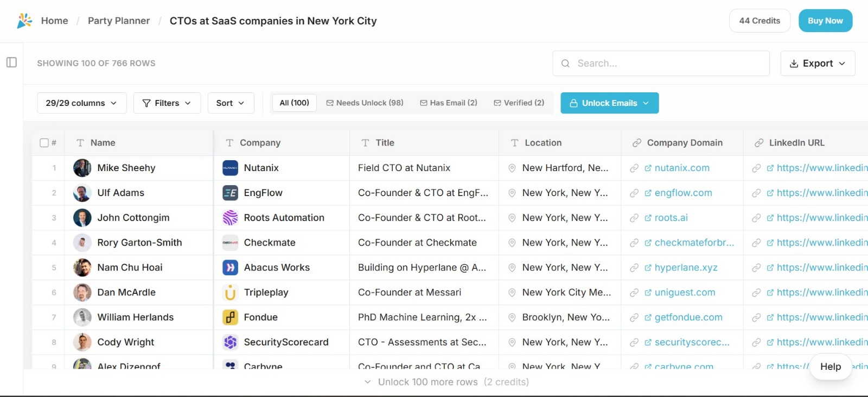Select the Verified (2) tab
The image size is (868, 397).
519,103
